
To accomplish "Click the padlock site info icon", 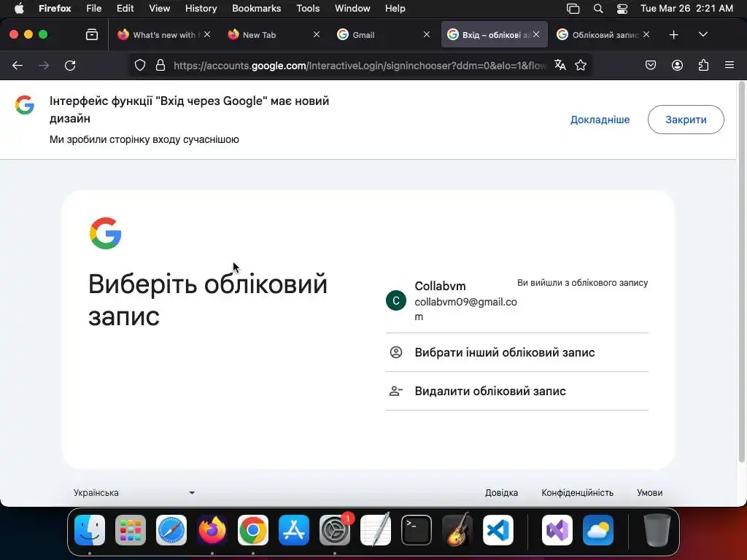I will click(160, 65).
